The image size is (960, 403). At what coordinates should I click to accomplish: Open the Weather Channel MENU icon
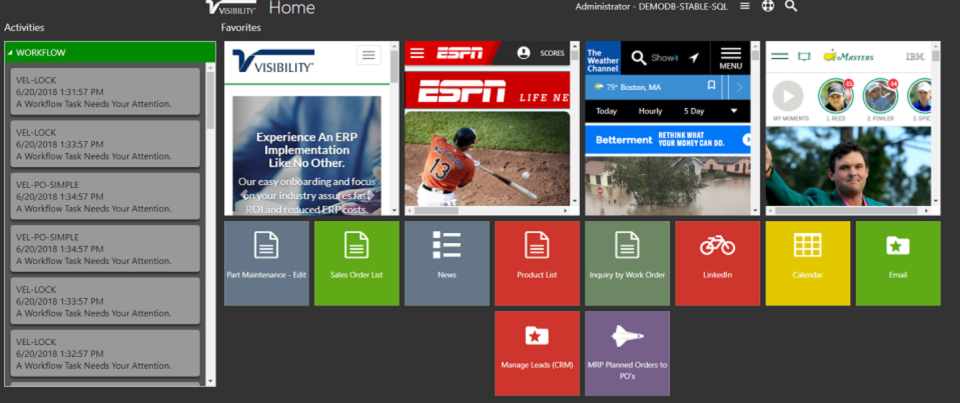pyautogui.click(x=730, y=58)
